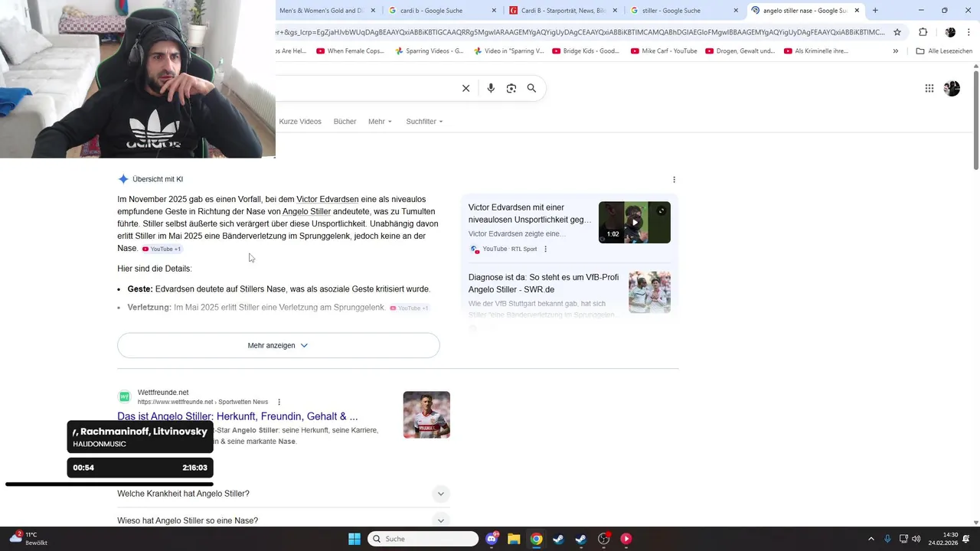Image resolution: width=980 pixels, height=551 pixels.
Task: Close the 'cardi b - Google Suche' tab
Action: click(494, 11)
